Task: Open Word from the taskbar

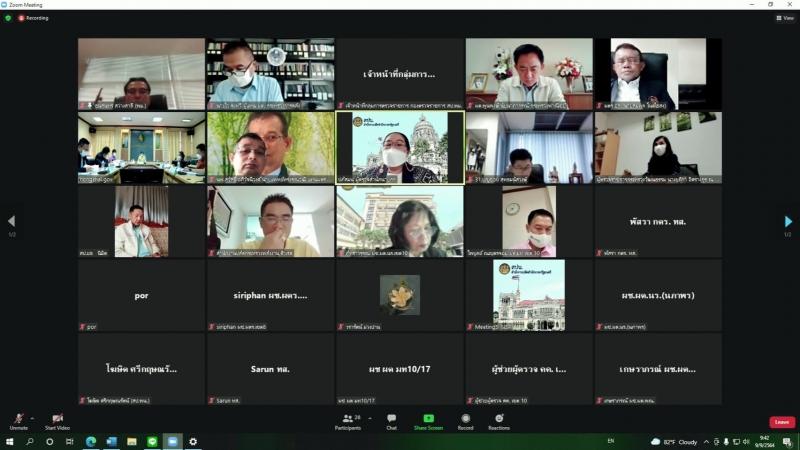Action: tap(111, 441)
